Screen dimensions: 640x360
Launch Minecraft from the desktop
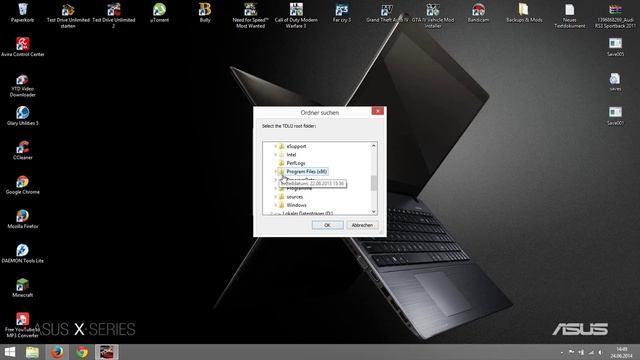pos(22,287)
